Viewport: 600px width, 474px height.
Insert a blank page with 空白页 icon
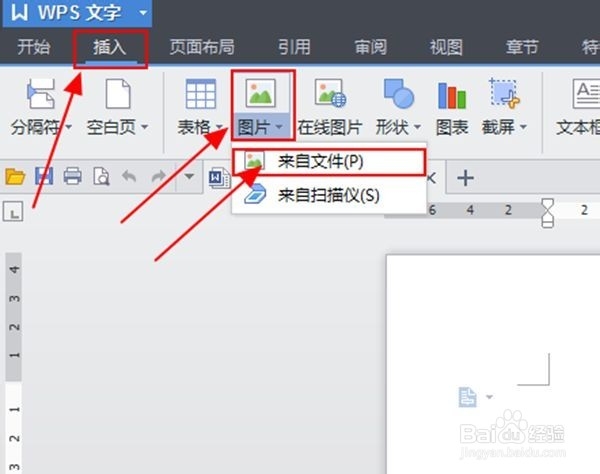tap(118, 94)
